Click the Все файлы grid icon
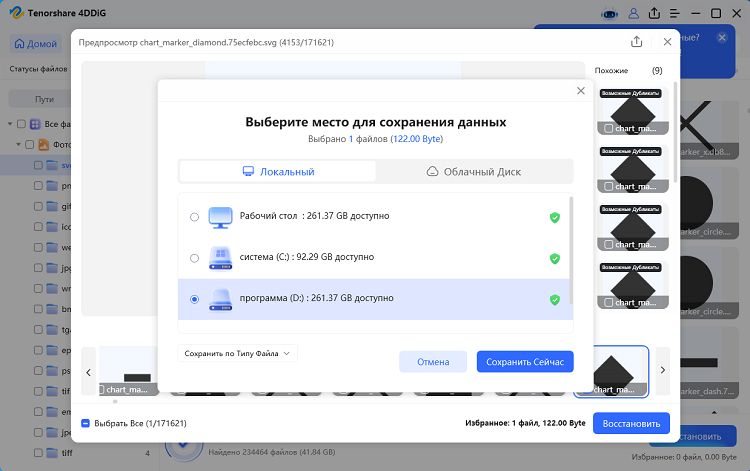This screenshot has width=750, height=471. pyautogui.click(x=35, y=124)
